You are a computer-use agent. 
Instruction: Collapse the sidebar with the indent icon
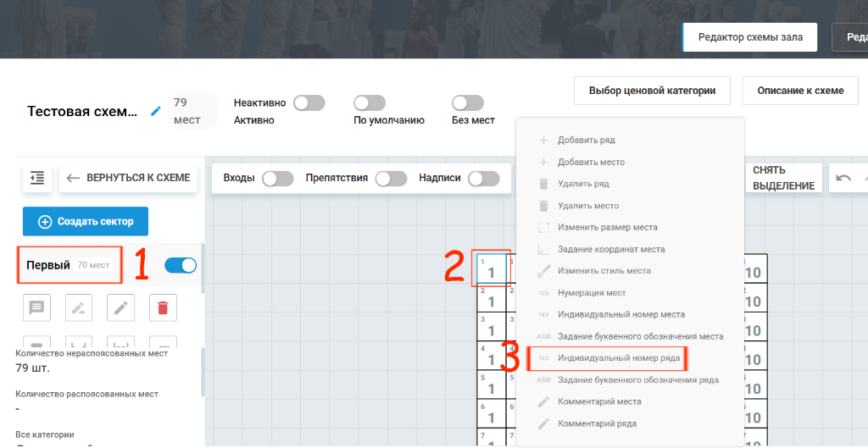click(x=37, y=178)
